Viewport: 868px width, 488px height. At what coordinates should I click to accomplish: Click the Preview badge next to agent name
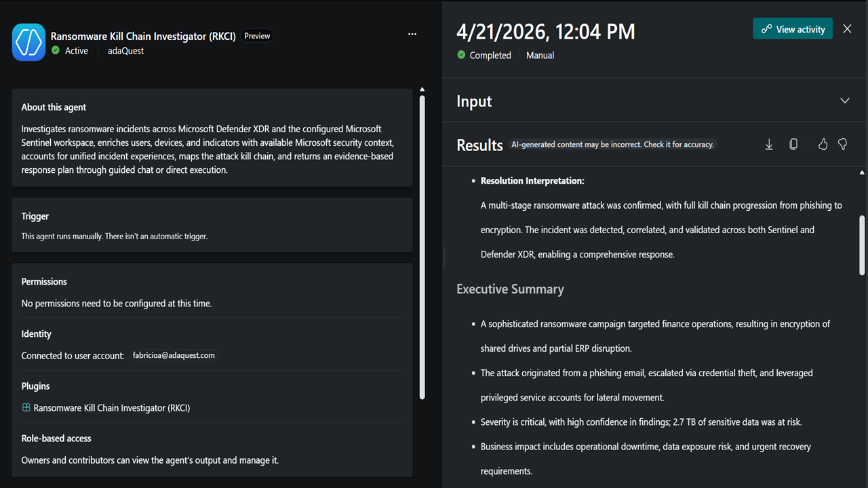257,36
